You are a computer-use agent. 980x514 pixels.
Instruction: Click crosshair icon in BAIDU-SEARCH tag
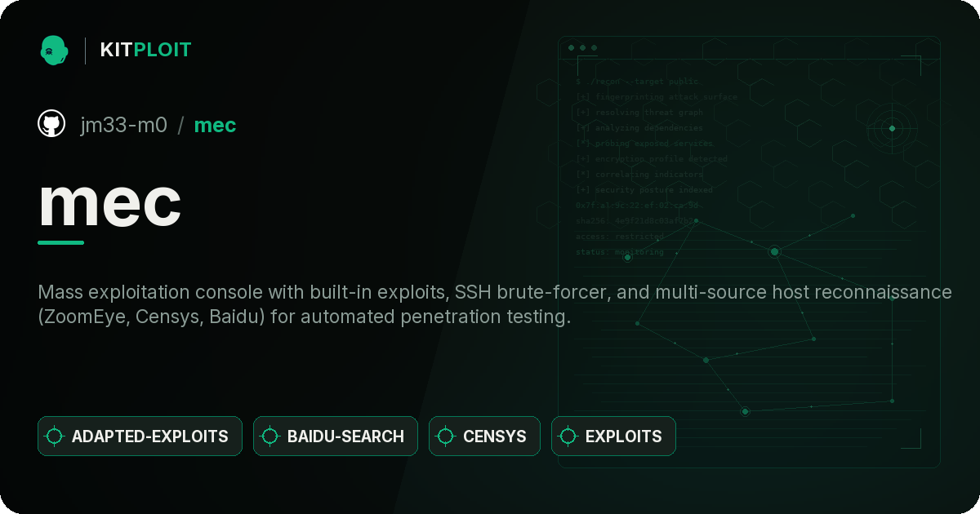270,436
